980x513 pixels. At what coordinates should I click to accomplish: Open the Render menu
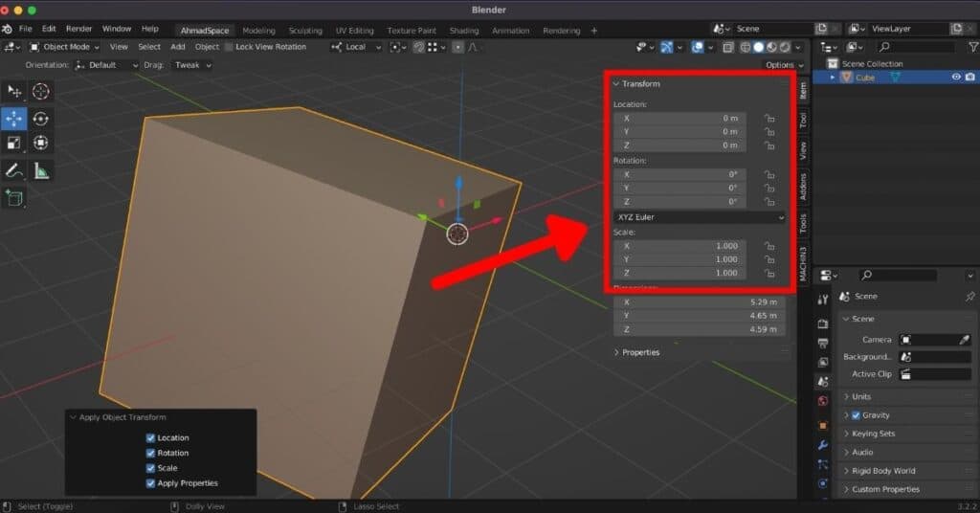click(x=78, y=30)
